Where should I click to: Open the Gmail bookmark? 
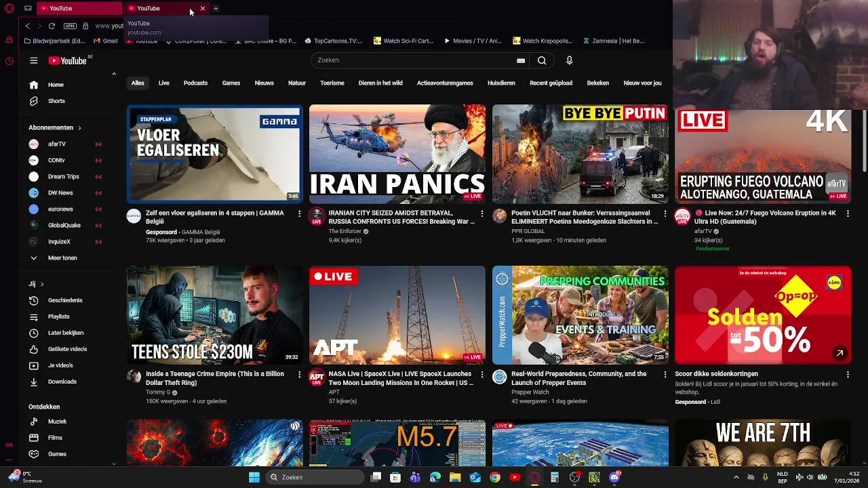[106, 41]
